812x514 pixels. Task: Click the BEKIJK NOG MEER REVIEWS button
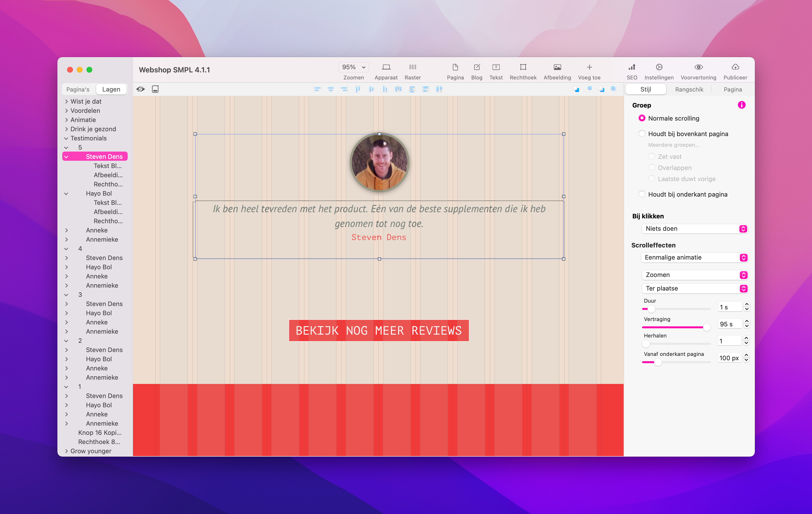379,331
